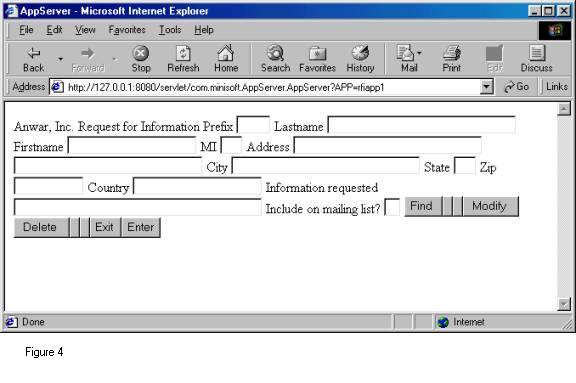This screenshot has width=576, height=383.
Task: Click the Modify form button
Action: [490, 206]
